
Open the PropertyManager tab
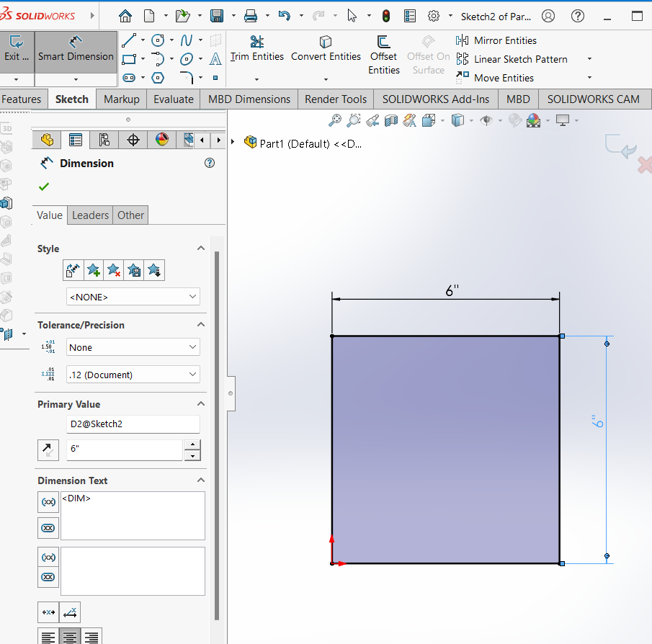pos(75,140)
